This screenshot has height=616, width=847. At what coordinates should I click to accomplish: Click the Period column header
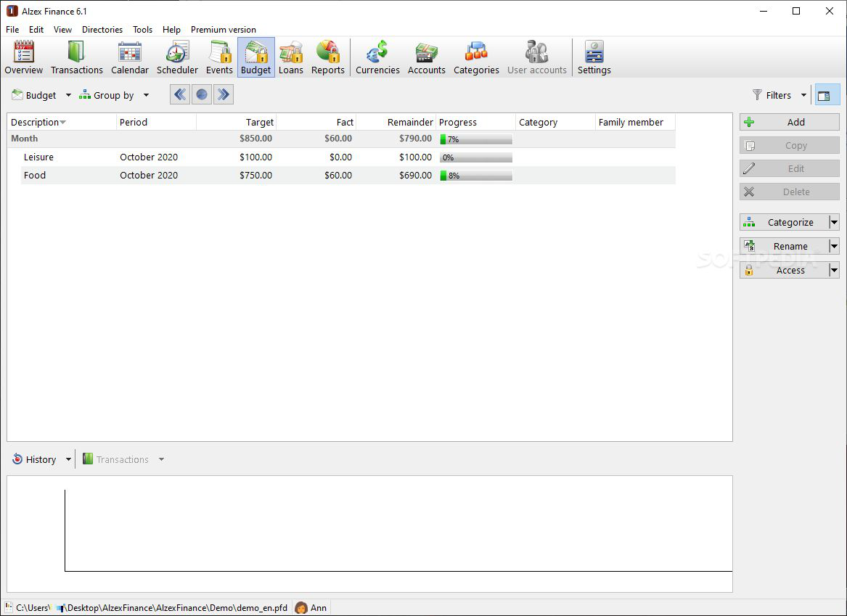click(x=156, y=122)
